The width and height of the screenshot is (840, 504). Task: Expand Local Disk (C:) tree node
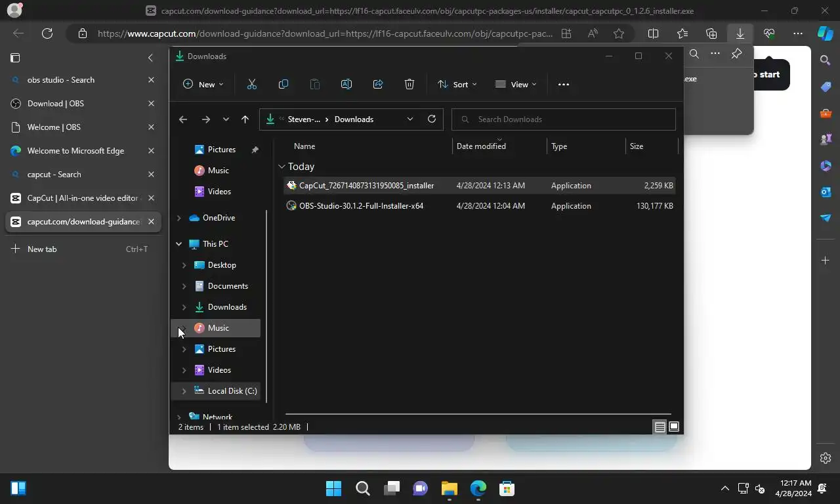[184, 391]
